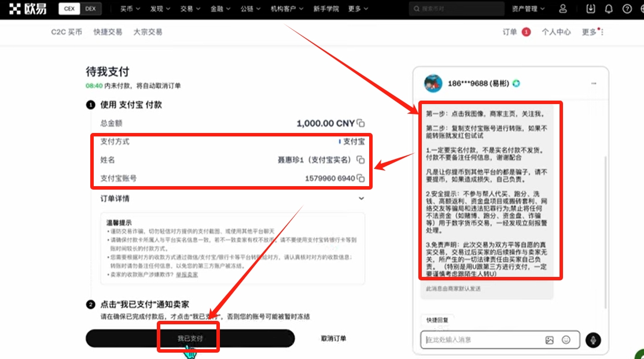Click the seller name 186***9688 (易彬)
The image size is (644, 359).
click(x=479, y=84)
